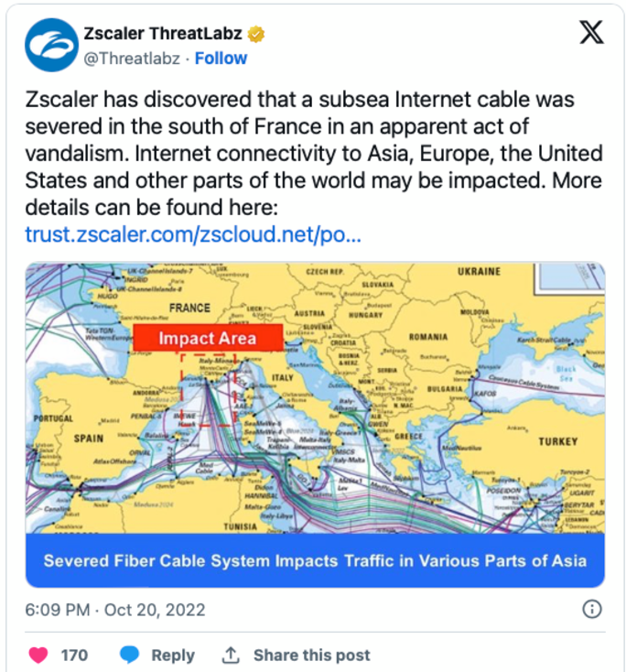Open Zscaler ThreatLabz profile avatar
626x672 pixels.
click(x=51, y=45)
